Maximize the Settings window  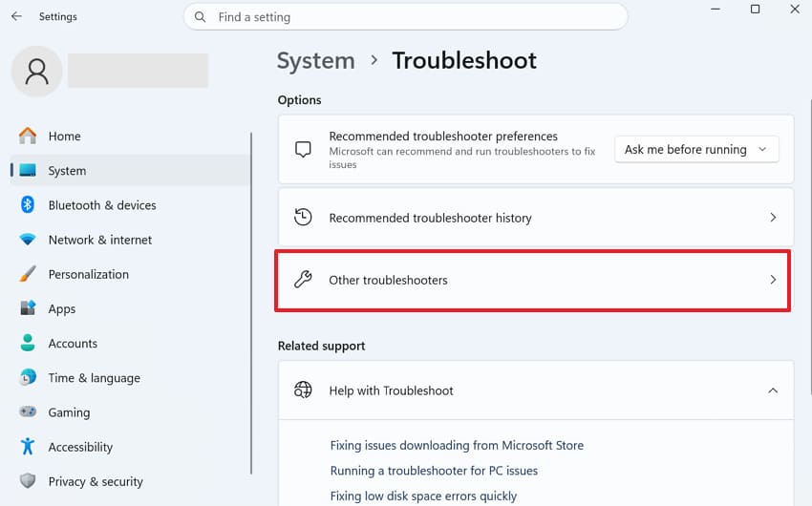[x=755, y=10]
